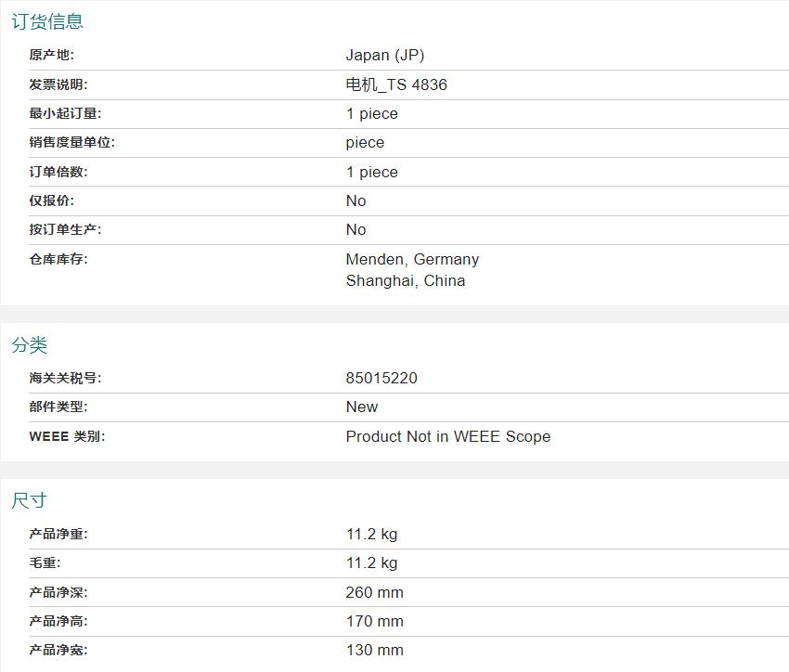Click the 原产地 label
This screenshot has height=672, width=789.
click(x=51, y=55)
